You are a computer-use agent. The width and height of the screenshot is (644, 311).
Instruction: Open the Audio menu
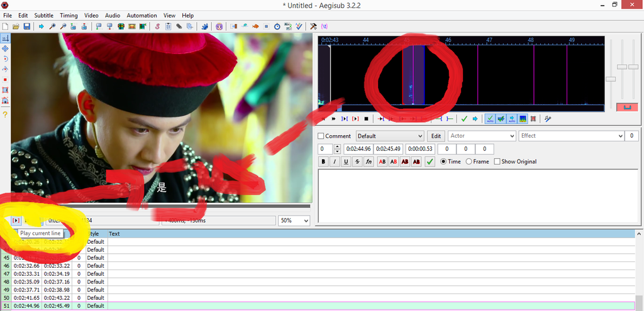[113, 15]
